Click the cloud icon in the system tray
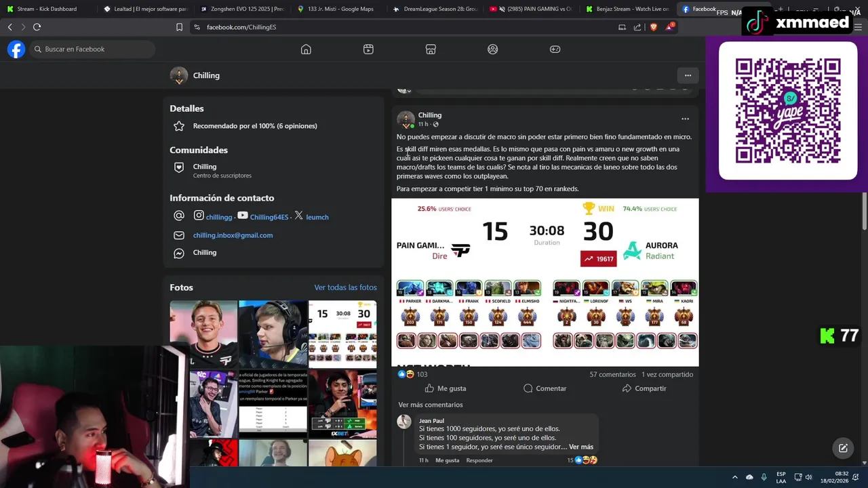The height and width of the screenshot is (488, 868). click(x=749, y=477)
